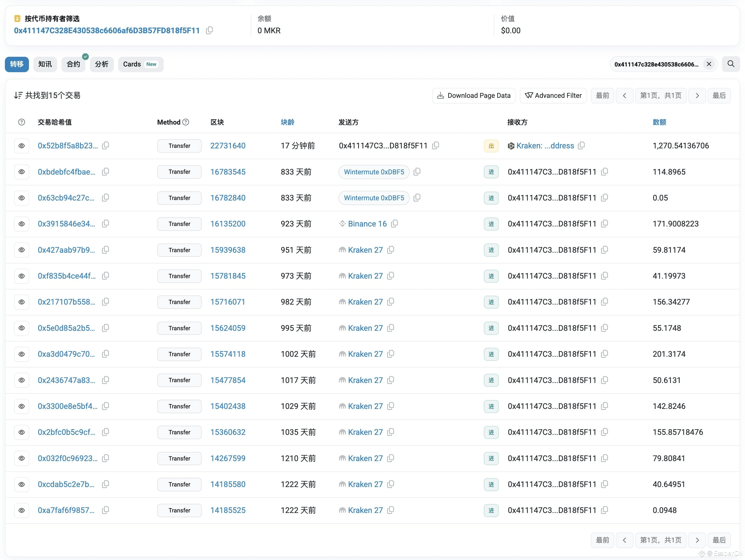Copy the Kraken: ...ddress receiver address
Viewport: 745px width, 560px height.
(x=581, y=145)
